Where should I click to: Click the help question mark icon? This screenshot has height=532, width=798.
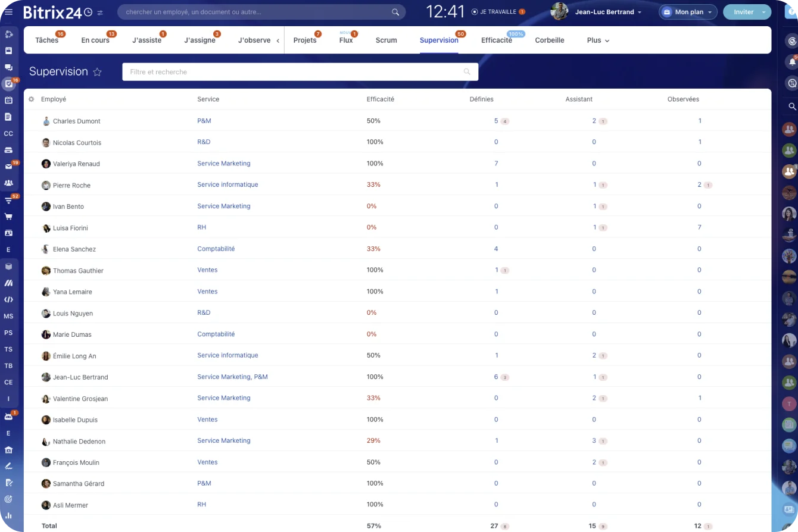pos(791,12)
